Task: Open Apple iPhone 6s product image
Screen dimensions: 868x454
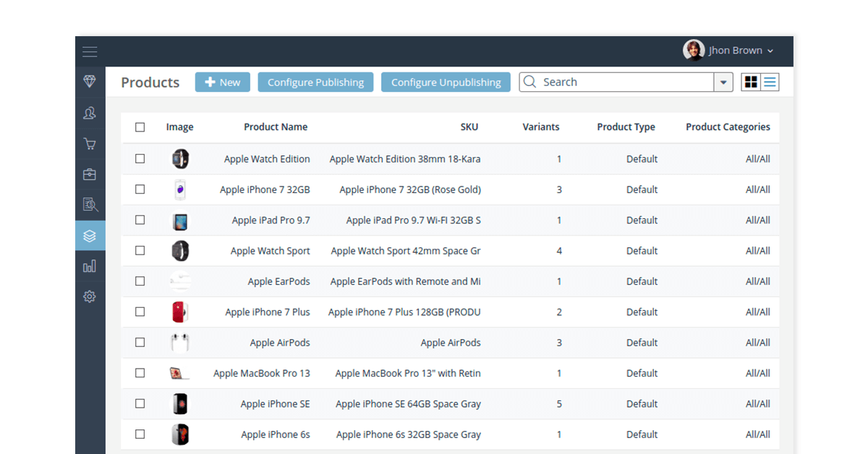Action: tap(180, 434)
